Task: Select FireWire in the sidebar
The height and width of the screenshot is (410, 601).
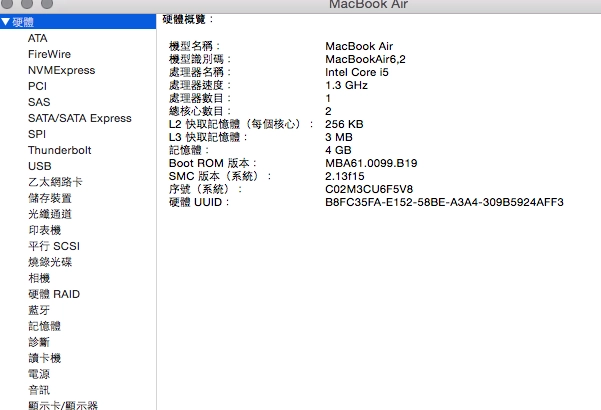Action: (49, 54)
